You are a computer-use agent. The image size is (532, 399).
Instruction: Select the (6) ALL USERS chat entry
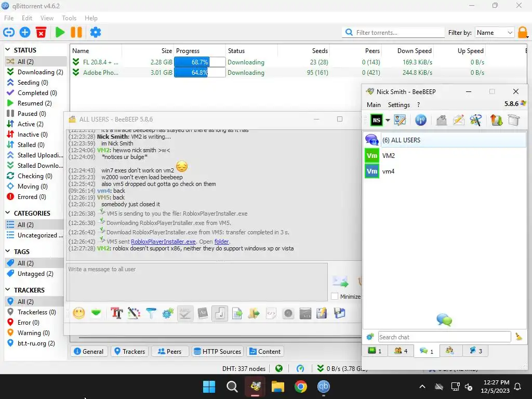(x=445, y=140)
